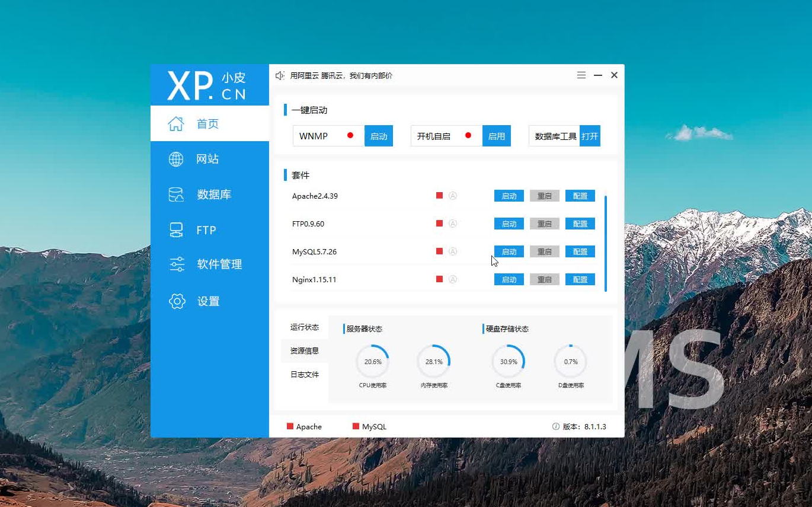
Task: Switch to the 日志文件 (Log Files) tab
Action: pos(304,374)
